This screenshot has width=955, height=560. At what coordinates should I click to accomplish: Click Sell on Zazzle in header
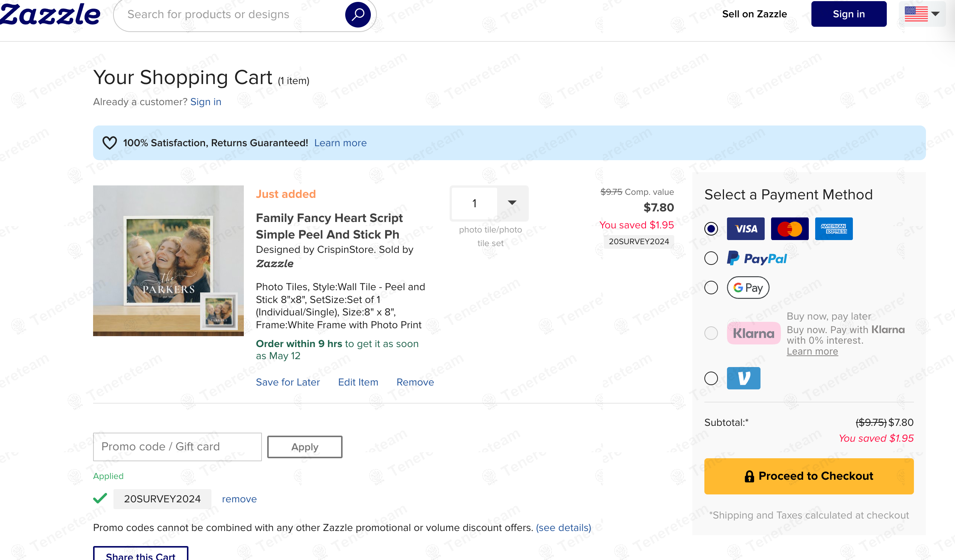pyautogui.click(x=754, y=14)
